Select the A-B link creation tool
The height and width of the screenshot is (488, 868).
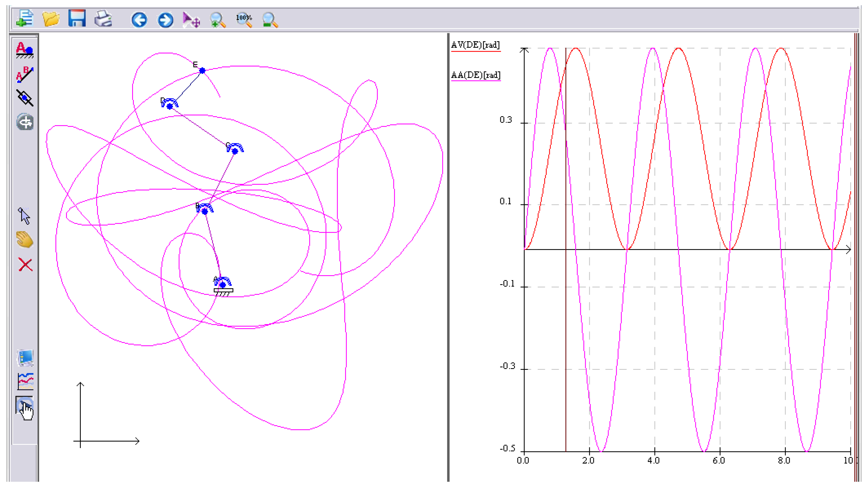(x=24, y=75)
